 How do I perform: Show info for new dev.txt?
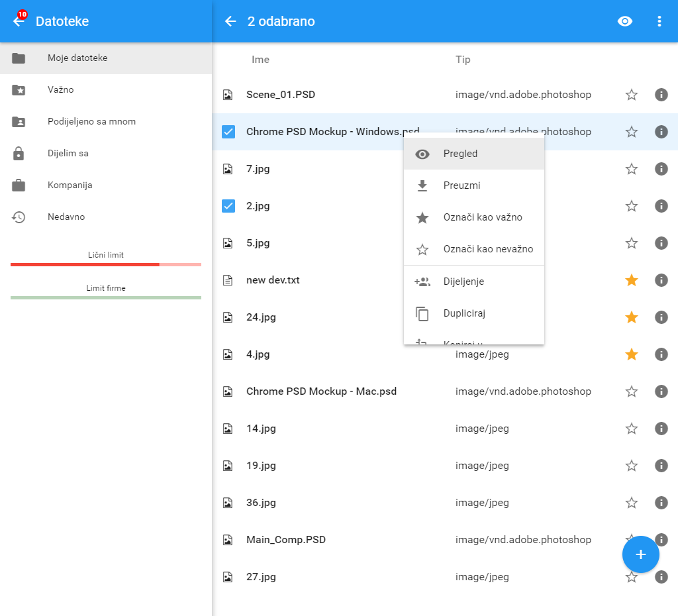(661, 280)
